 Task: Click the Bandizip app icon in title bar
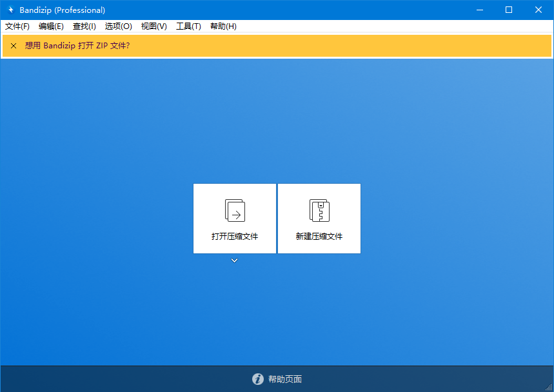click(x=11, y=10)
